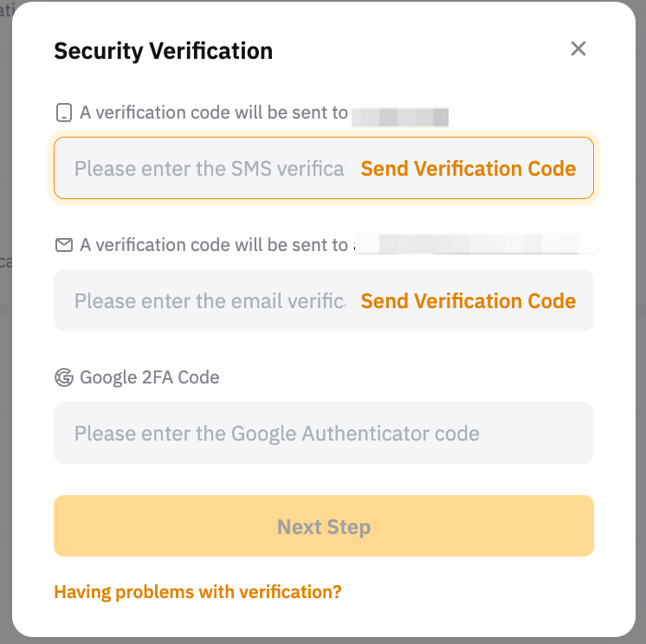This screenshot has height=644, width=646.
Task: Click the dimmed backdrop right of the dialog
Action: (641, 346)
